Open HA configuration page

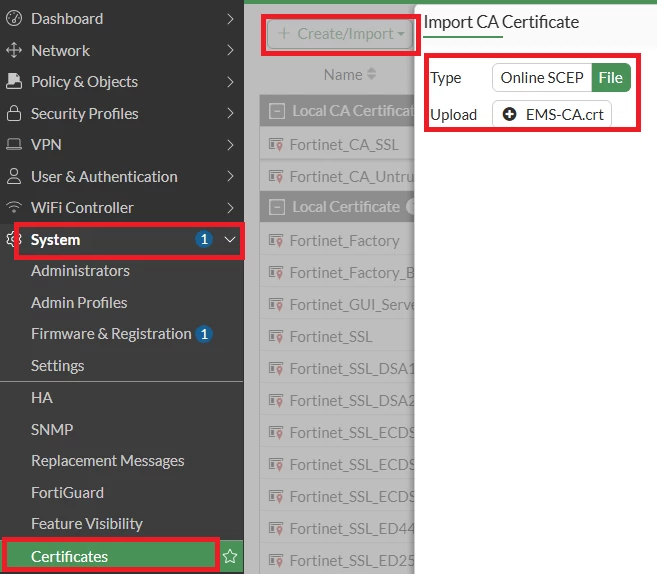pos(42,398)
